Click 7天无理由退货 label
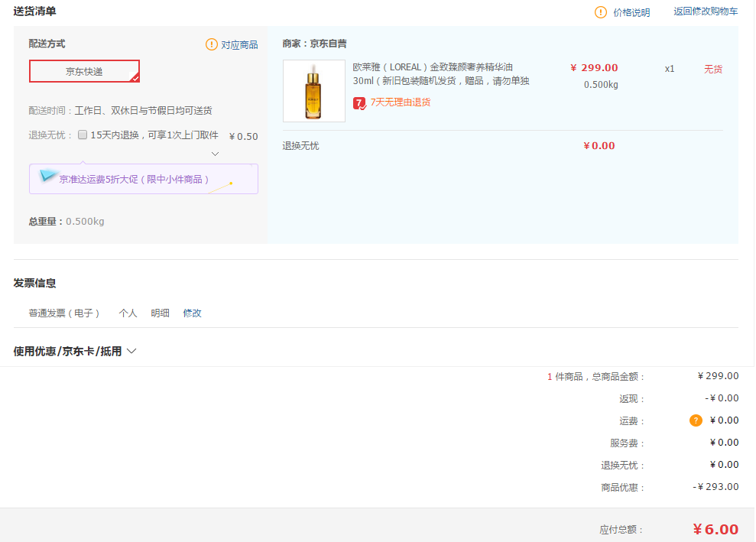Viewport: 756px width, 542px height. tap(401, 102)
